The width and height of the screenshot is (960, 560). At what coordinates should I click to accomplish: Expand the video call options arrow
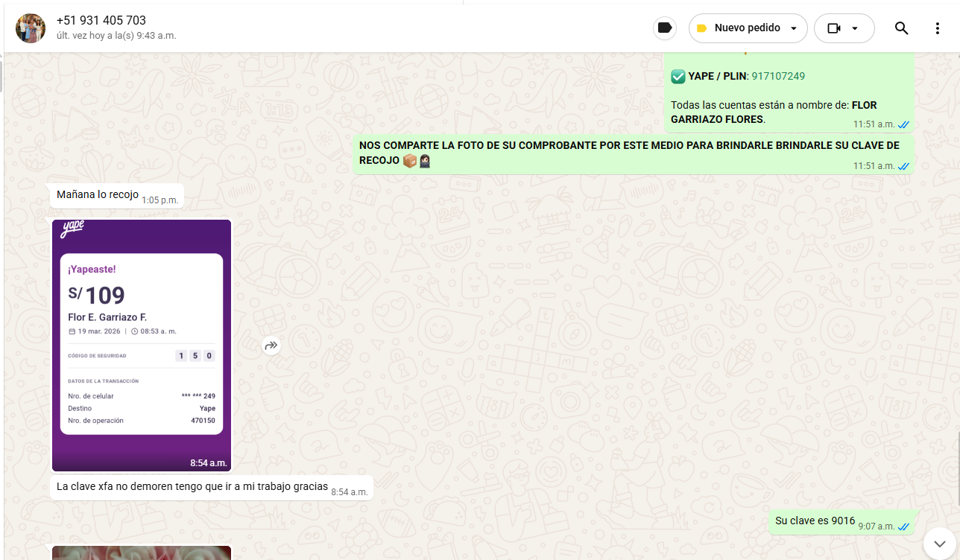click(854, 28)
